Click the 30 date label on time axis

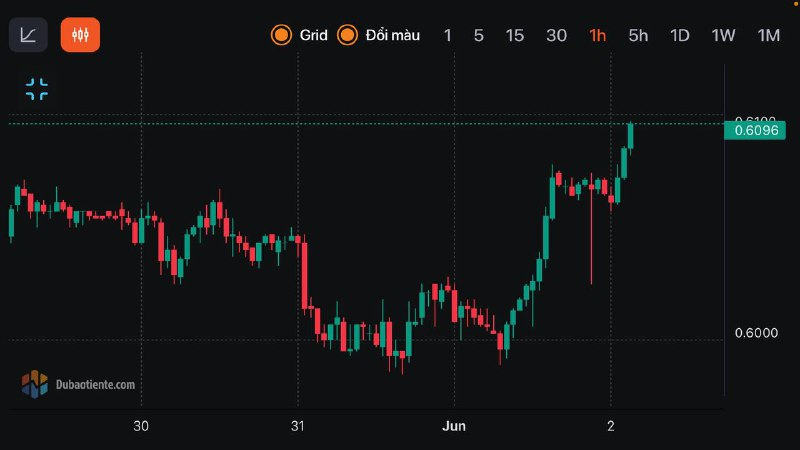pos(141,425)
